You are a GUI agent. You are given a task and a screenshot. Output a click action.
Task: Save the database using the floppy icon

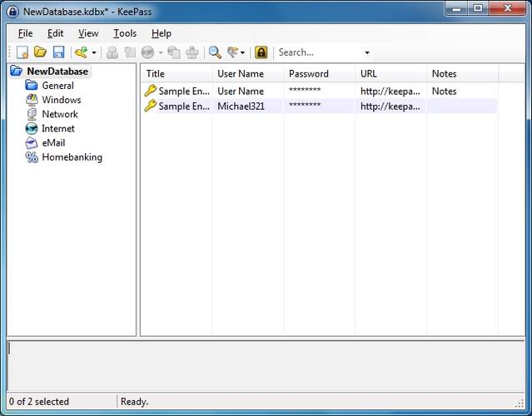coord(59,52)
